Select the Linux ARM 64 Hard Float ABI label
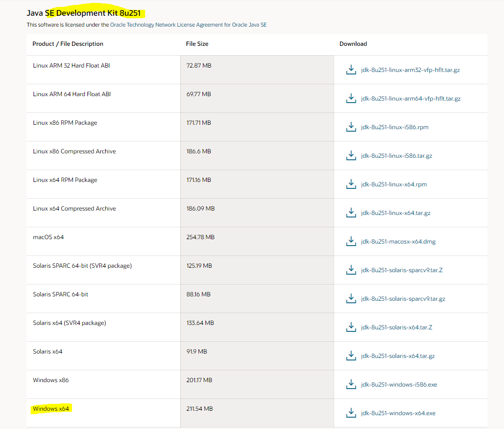Screen dimensions: 504x429 [x=72, y=94]
